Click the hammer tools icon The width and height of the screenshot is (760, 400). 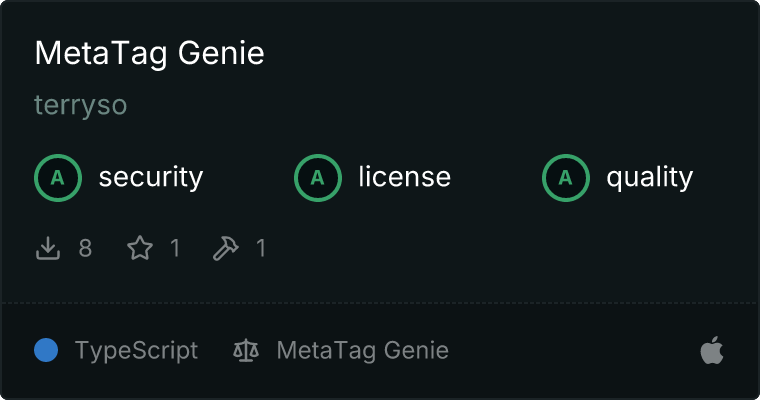227,248
